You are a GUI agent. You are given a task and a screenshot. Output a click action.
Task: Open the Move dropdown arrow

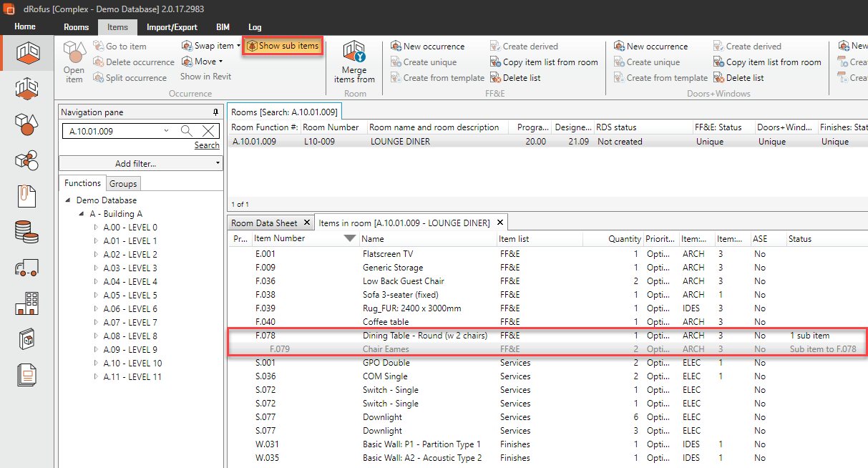coord(221,62)
